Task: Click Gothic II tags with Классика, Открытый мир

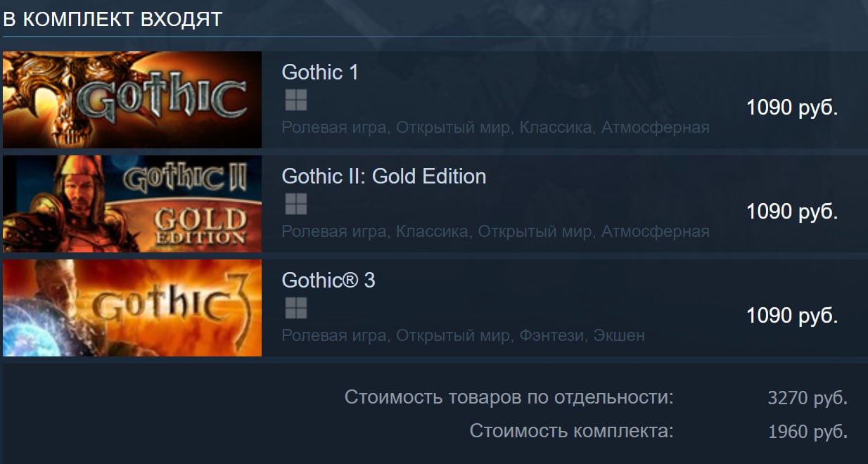Action: (495, 231)
